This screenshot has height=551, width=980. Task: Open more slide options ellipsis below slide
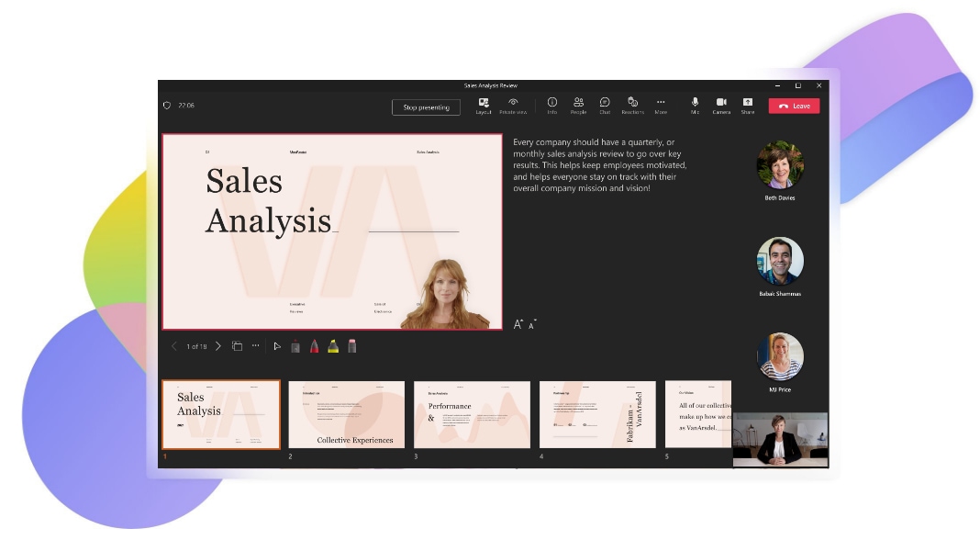[x=255, y=346]
